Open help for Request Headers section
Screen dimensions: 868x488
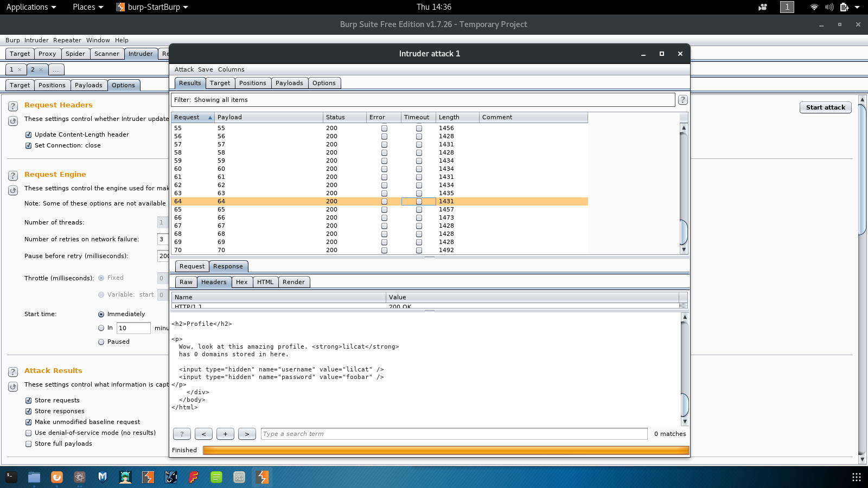point(13,106)
